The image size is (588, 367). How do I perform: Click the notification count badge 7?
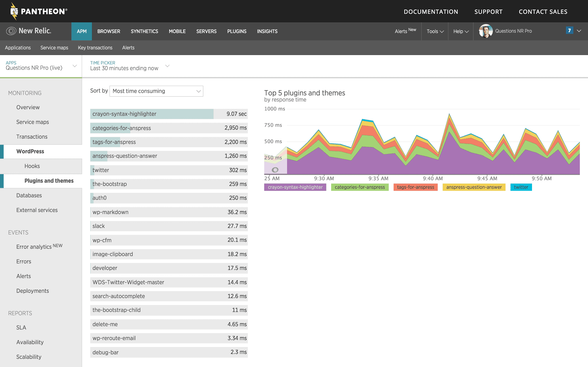pyautogui.click(x=569, y=30)
